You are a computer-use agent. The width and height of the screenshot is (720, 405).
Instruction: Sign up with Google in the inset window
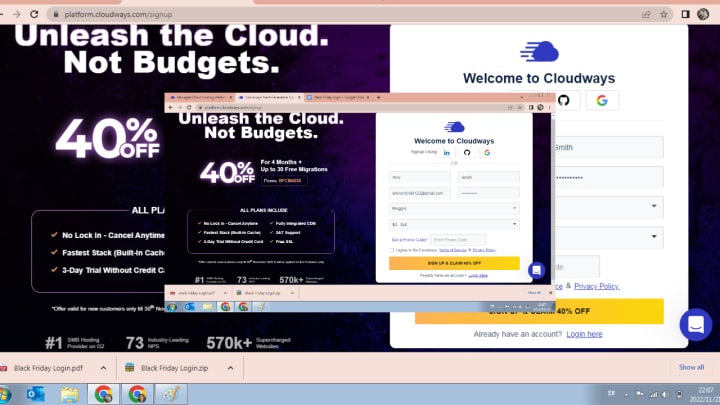click(487, 152)
